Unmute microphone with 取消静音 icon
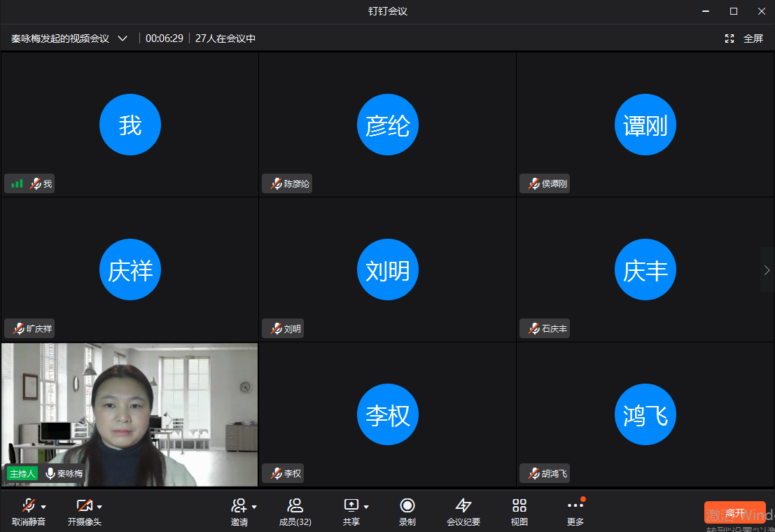This screenshot has height=532, width=775. (28, 506)
